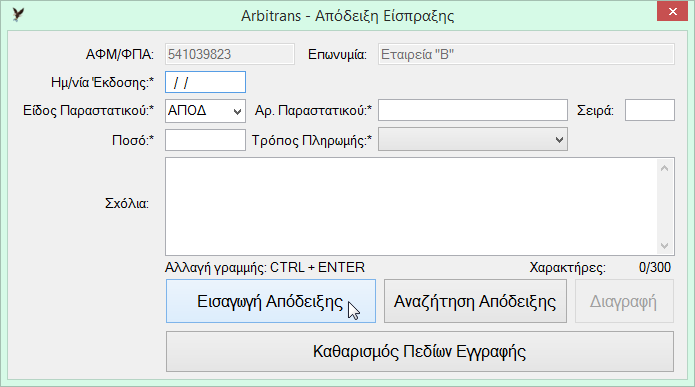Click the comments scrollbar up arrow
695x387 pixels.
point(664,168)
